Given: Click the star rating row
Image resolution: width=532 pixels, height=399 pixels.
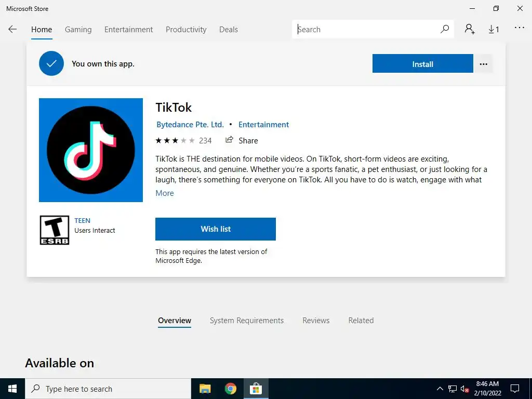Looking at the screenshot, I should coord(175,140).
